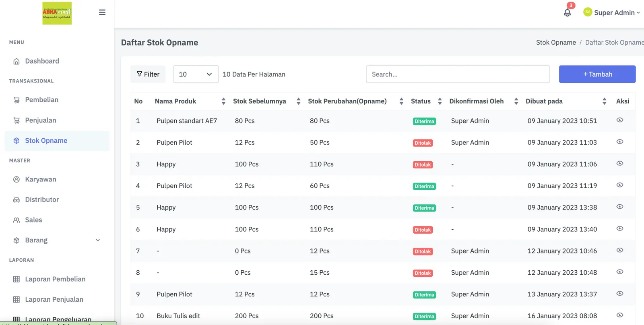Click the Filter button

coord(148,74)
